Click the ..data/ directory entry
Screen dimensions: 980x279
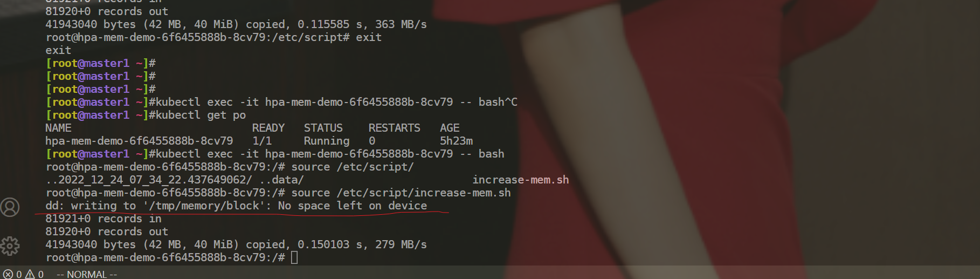[281, 180]
